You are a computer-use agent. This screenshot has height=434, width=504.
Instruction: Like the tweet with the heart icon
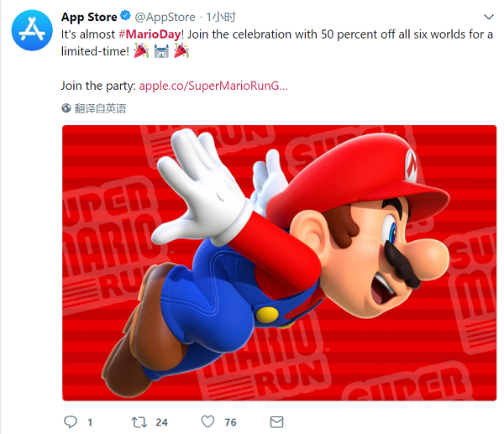(x=207, y=421)
